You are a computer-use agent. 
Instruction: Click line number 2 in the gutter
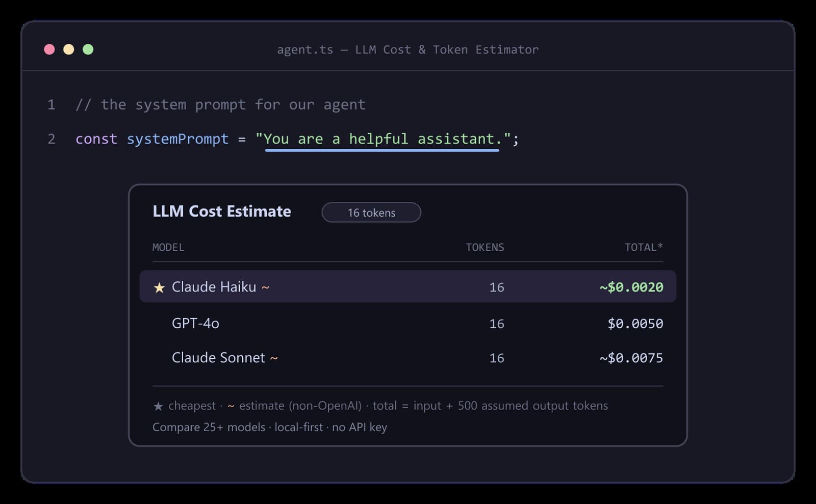tap(52, 139)
